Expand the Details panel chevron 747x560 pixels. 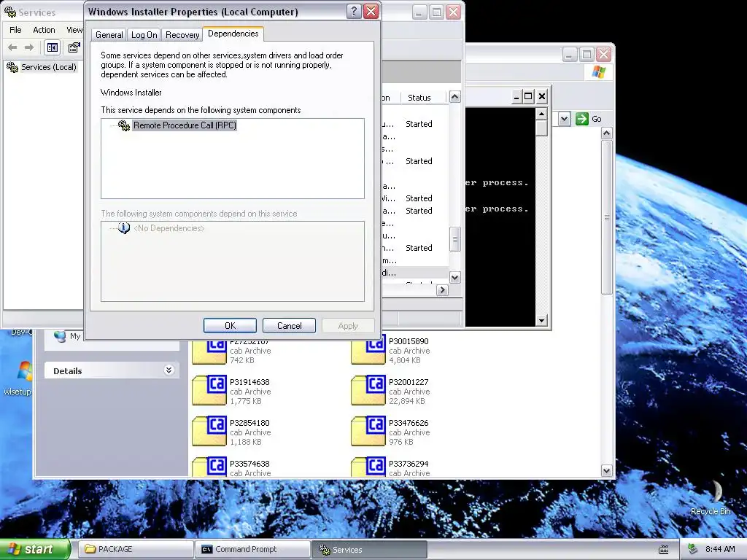tap(169, 370)
